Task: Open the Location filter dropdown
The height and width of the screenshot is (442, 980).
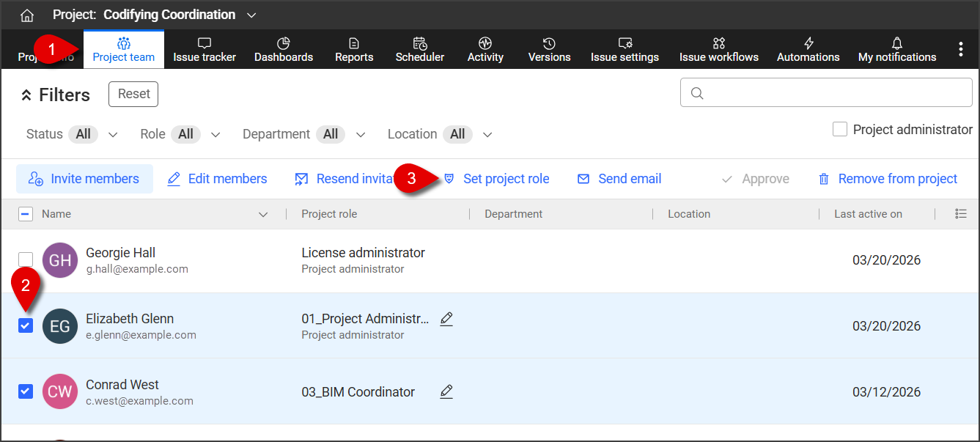Action: click(x=487, y=134)
